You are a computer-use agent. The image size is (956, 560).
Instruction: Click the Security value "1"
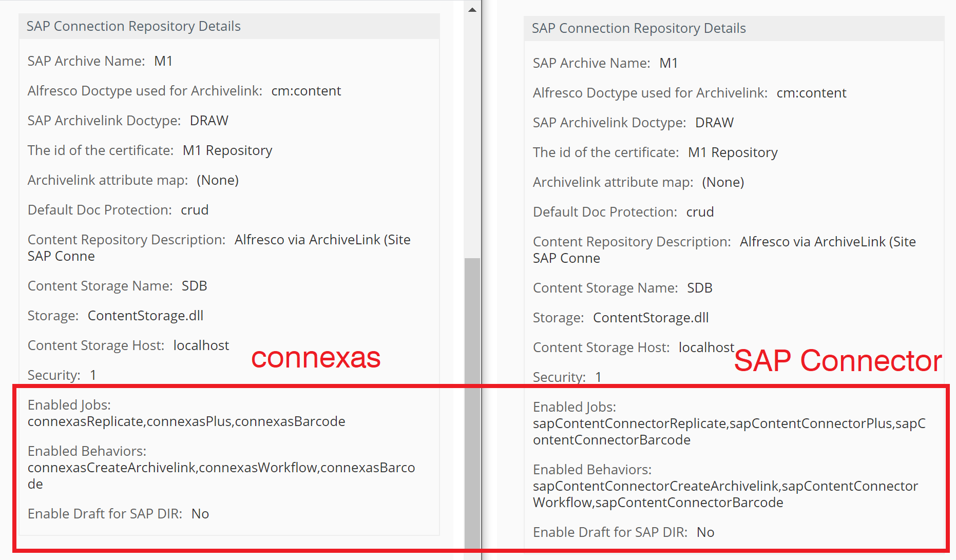(x=93, y=375)
